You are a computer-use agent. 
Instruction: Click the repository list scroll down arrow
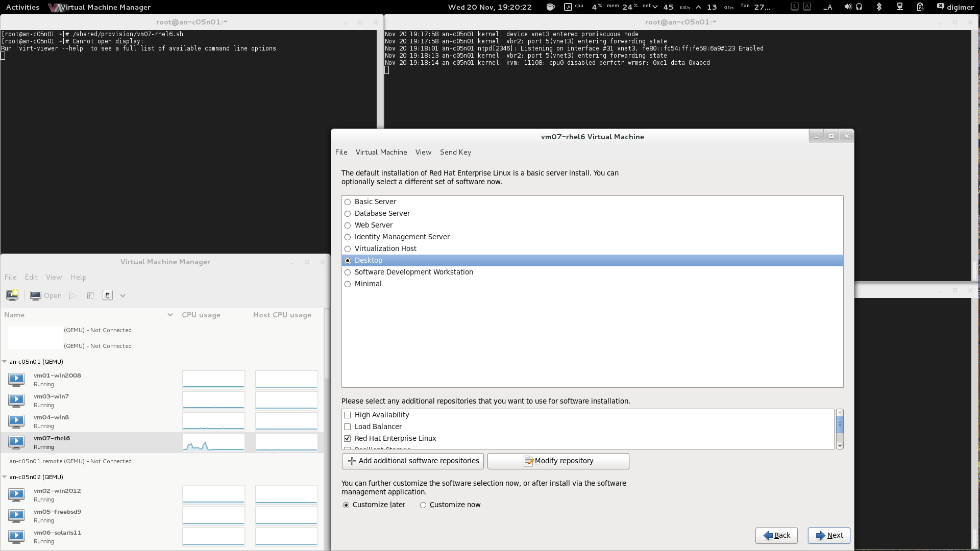coord(840,445)
